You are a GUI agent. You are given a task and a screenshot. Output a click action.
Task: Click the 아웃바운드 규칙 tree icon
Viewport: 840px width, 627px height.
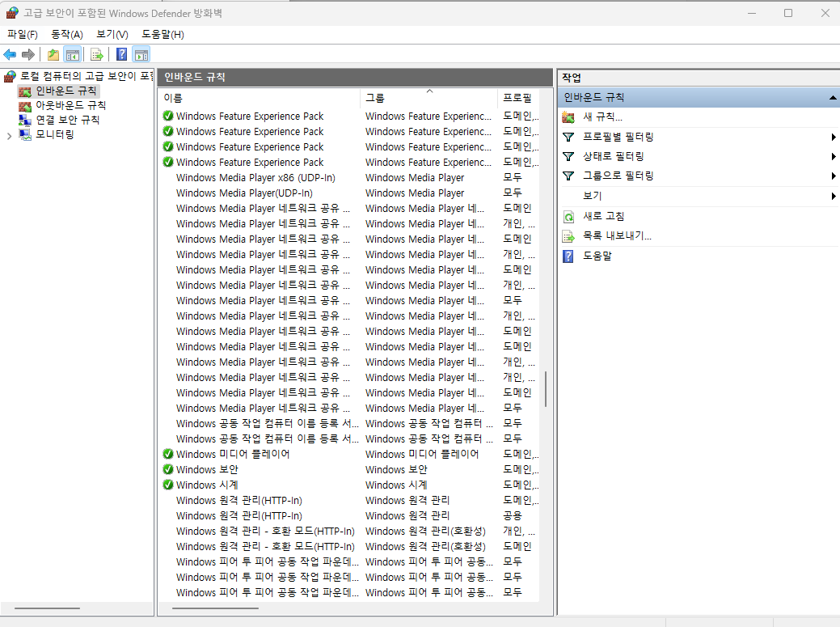coord(25,105)
